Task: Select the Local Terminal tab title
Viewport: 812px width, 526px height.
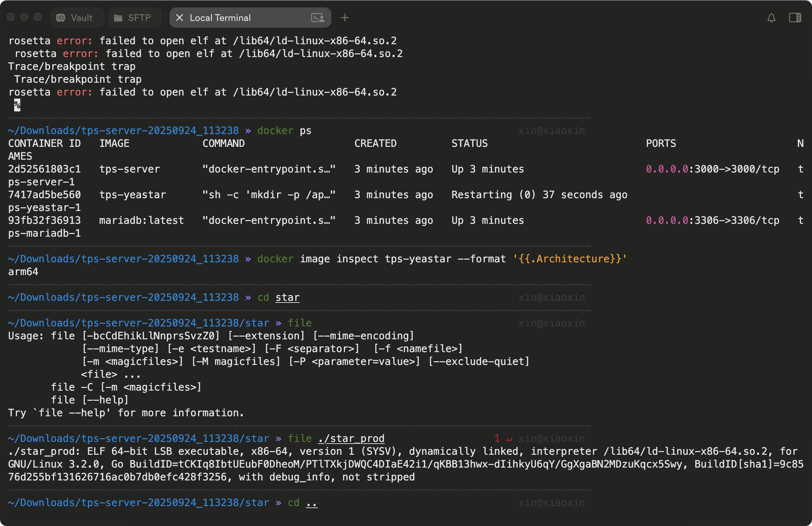Action: coord(220,18)
